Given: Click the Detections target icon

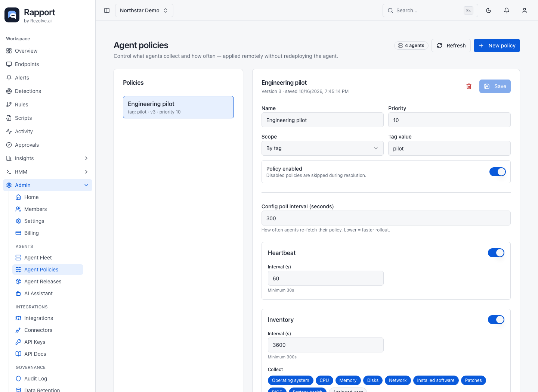Looking at the screenshot, I should (x=9, y=91).
